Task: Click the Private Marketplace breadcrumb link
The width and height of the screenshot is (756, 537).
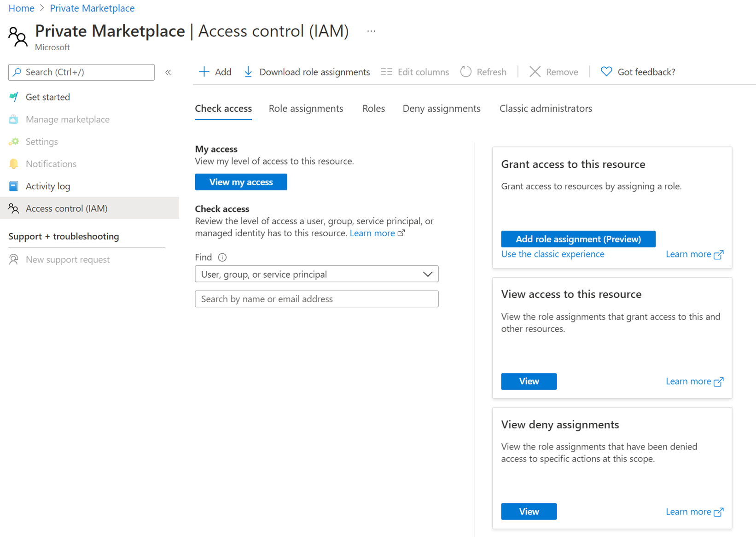Action: point(92,8)
